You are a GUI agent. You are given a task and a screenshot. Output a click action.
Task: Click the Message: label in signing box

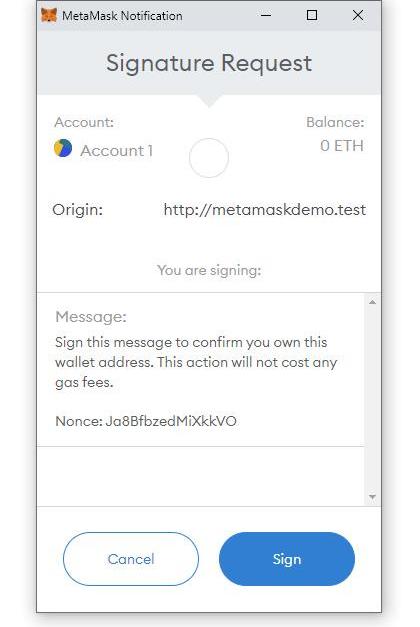click(91, 317)
